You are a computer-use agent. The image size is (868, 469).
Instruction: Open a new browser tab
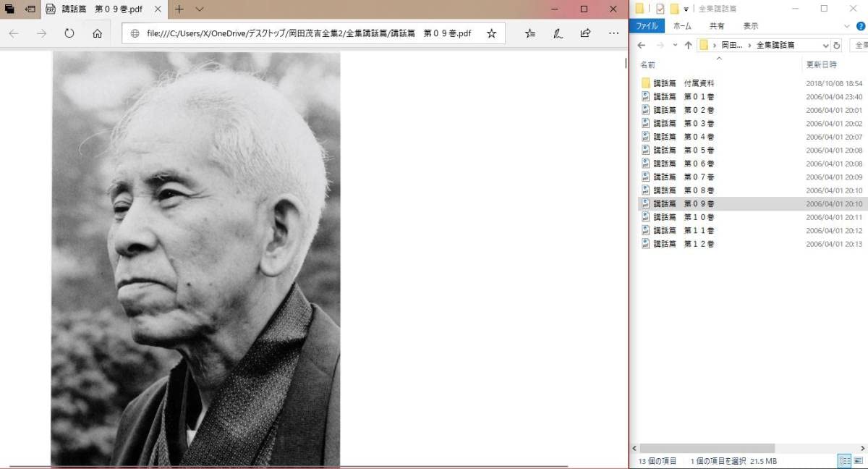tap(179, 9)
